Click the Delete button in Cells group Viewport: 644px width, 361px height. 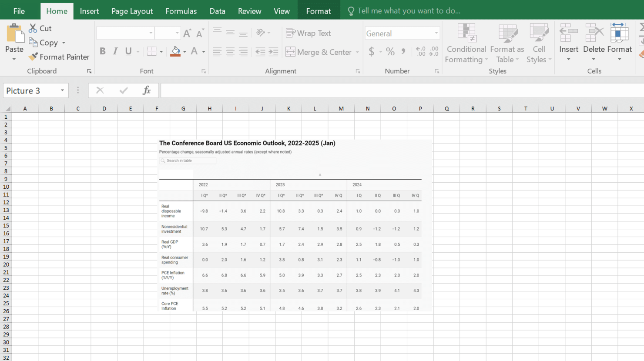(594, 41)
